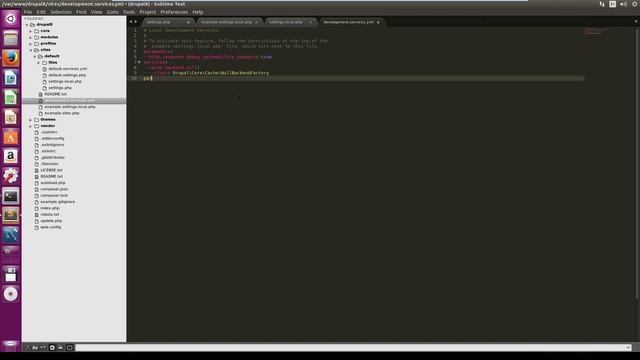Open LibreOffice Calc from the dock
The image size is (640, 360).
pyautogui.click(x=11, y=97)
